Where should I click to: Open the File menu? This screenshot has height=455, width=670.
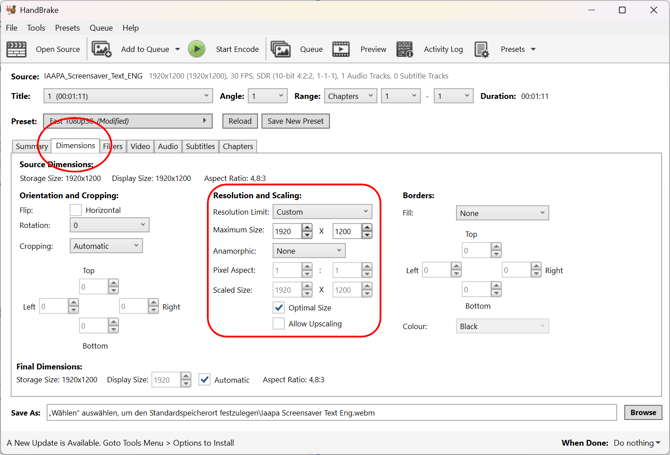point(12,28)
